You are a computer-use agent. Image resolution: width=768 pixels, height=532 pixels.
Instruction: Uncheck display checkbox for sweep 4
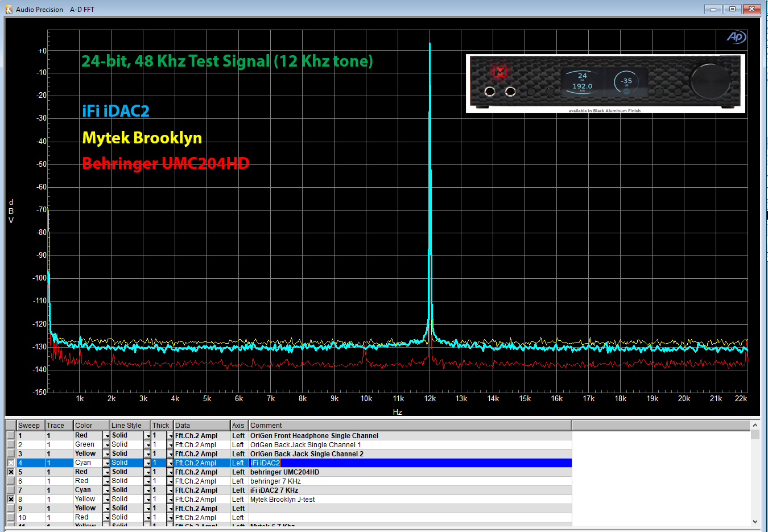coord(11,463)
